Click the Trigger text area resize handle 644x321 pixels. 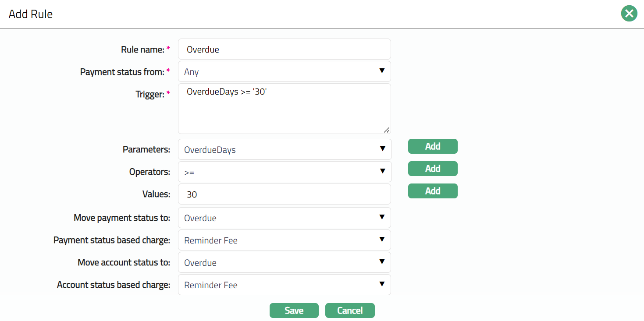click(386, 130)
